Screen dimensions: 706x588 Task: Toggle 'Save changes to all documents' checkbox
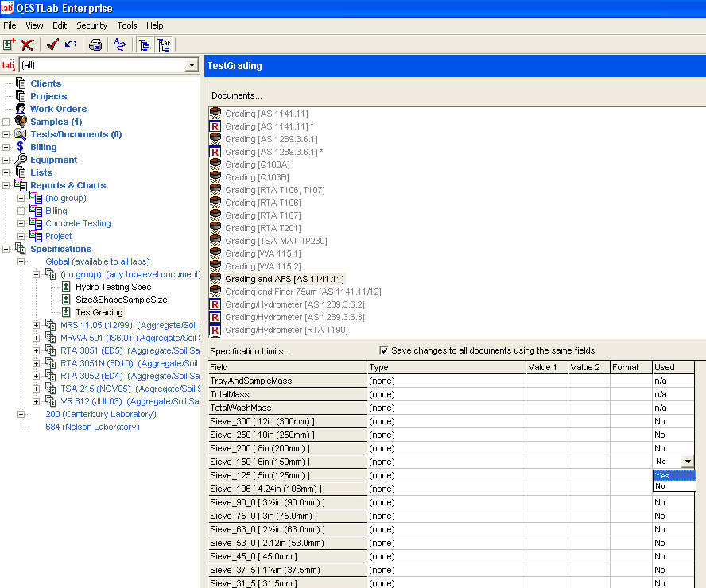tap(384, 350)
